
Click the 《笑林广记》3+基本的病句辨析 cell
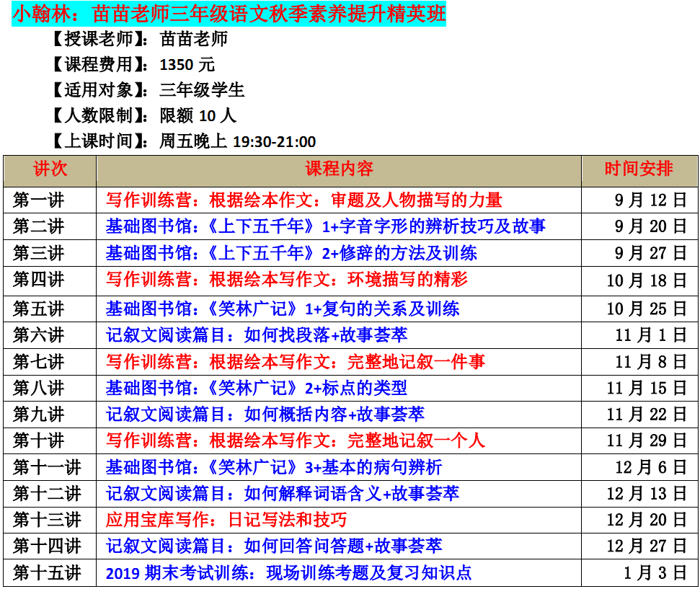tap(274, 467)
